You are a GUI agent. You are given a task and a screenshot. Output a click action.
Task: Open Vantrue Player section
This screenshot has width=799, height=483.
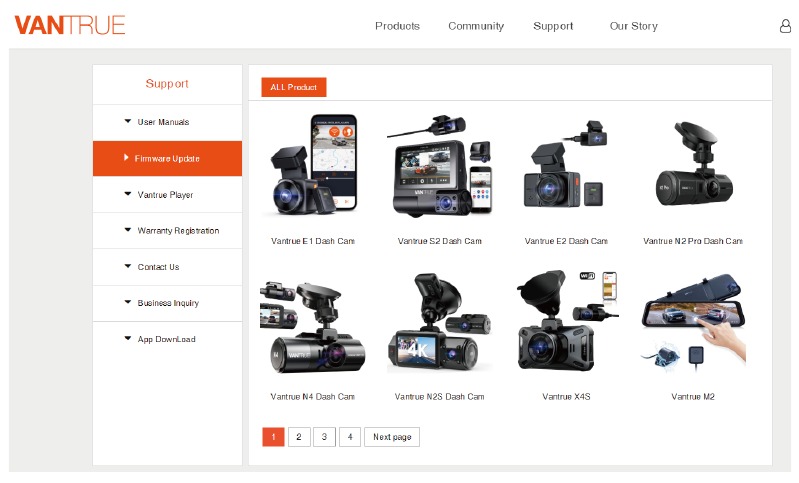point(167,195)
